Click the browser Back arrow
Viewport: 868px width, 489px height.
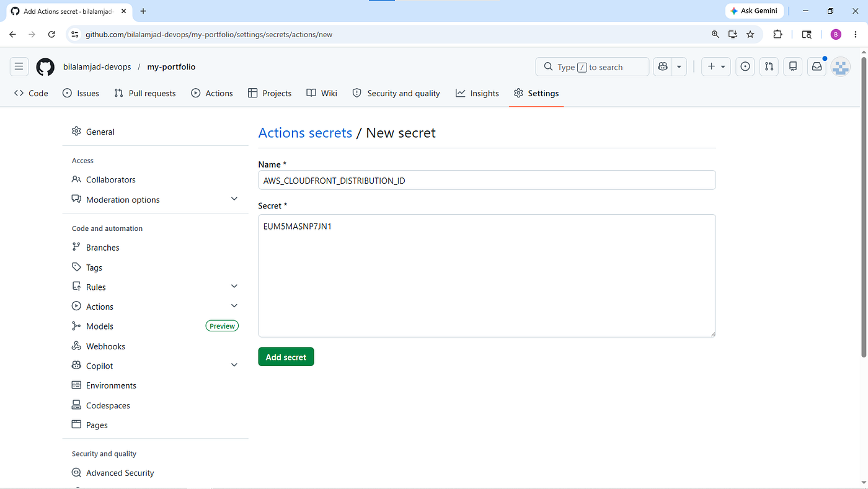pyautogui.click(x=12, y=35)
